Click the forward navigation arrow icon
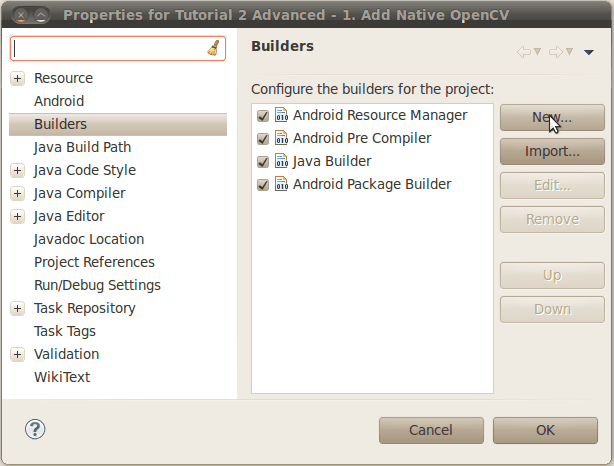The height and width of the screenshot is (466, 614). coord(555,52)
